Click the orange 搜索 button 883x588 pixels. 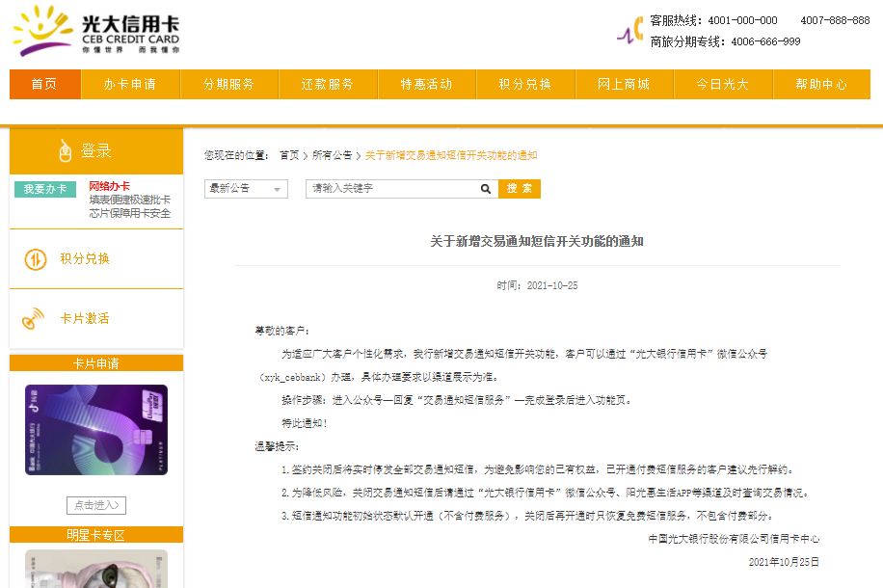(520, 189)
